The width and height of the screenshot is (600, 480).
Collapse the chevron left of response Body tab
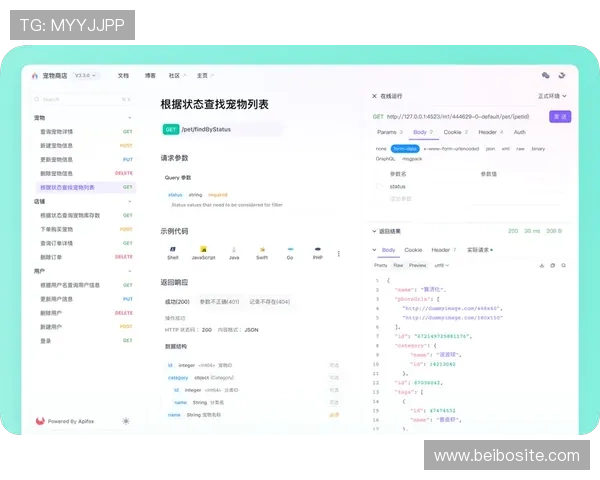click(374, 250)
